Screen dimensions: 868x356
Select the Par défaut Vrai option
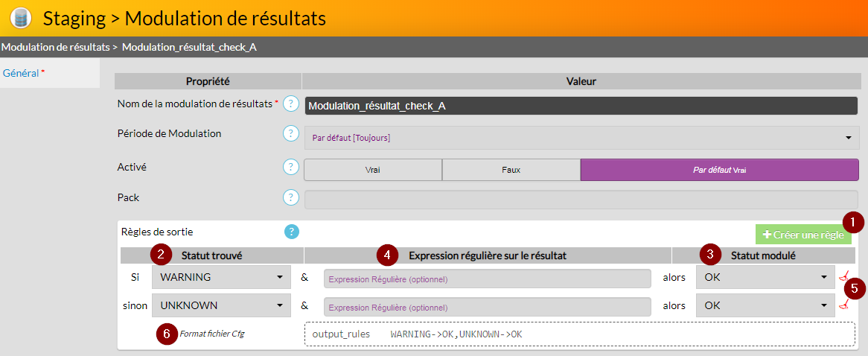719,170
